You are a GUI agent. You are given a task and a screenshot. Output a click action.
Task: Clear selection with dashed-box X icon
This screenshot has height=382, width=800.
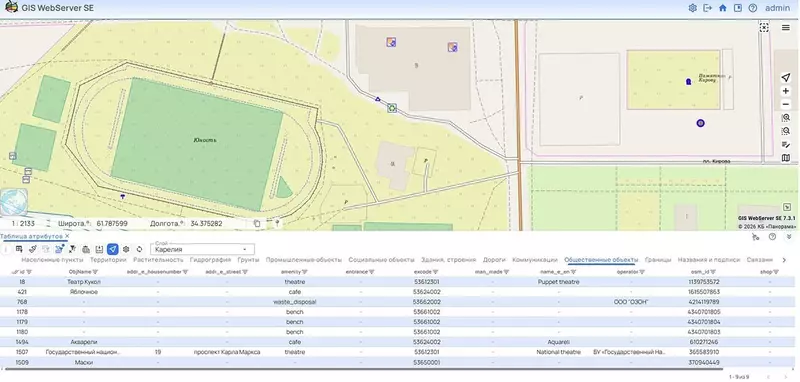coord(764,28)
